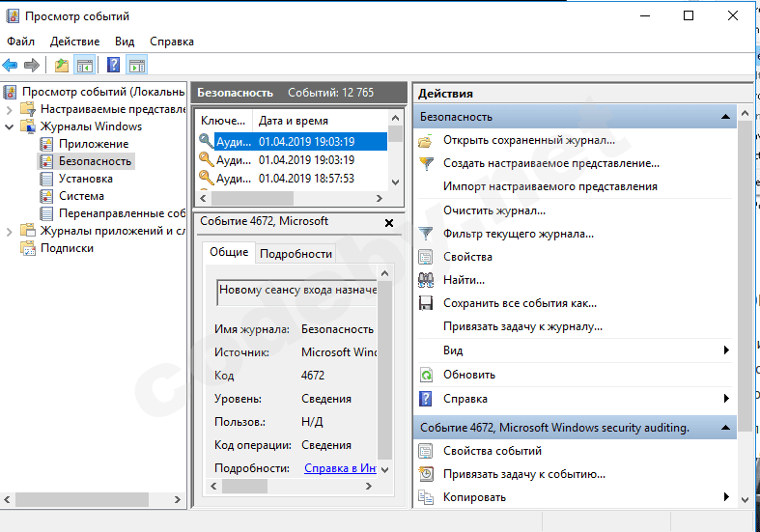This screenshot has width=760, height=532.
Task: Click the Подписки folder icon in tree
Action: pos(28,248)
